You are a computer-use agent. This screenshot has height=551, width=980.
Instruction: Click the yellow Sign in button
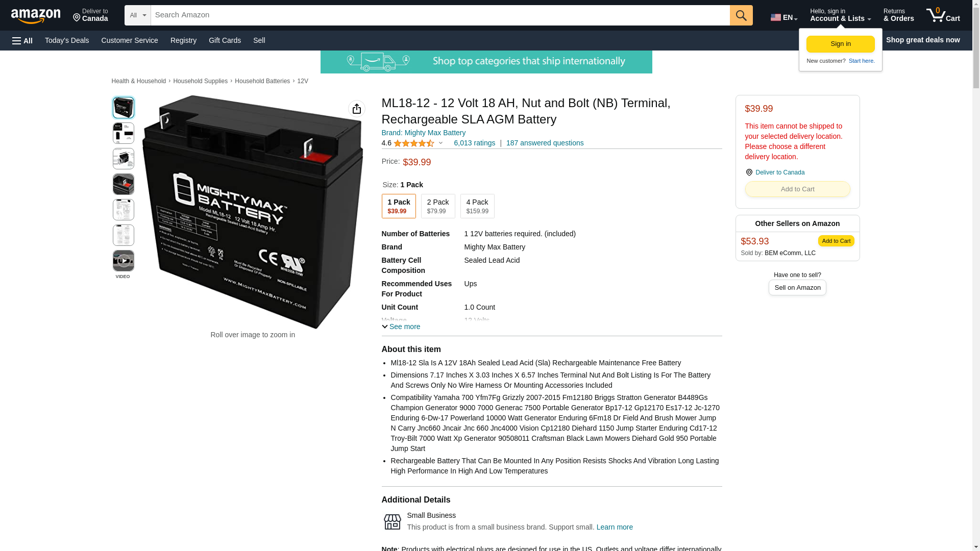(841, 44)
